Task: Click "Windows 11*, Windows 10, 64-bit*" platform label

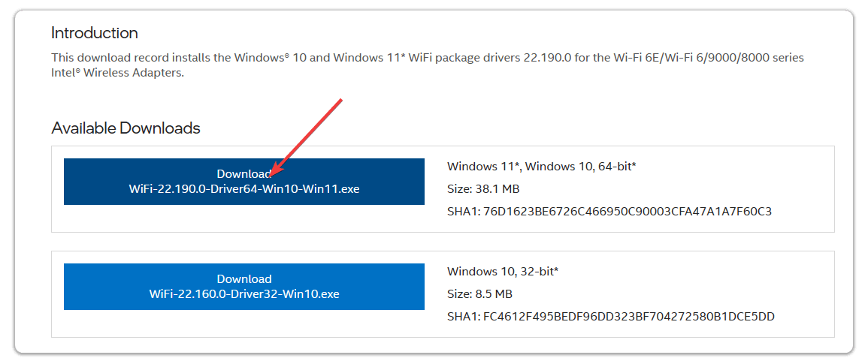Action: coord(542,167)
